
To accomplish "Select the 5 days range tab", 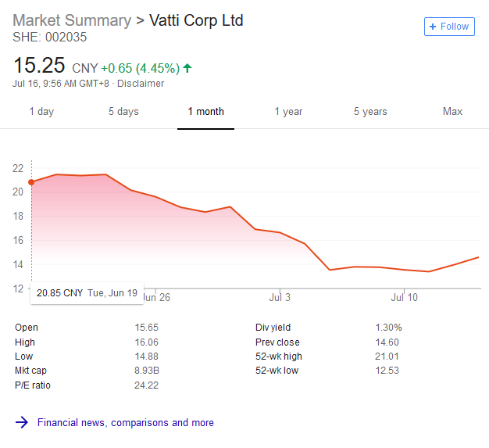I will pos(123,112).
